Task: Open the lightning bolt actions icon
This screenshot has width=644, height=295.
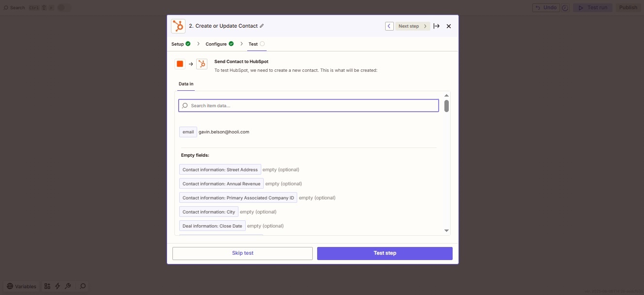Action: click(x=58, y=286)
